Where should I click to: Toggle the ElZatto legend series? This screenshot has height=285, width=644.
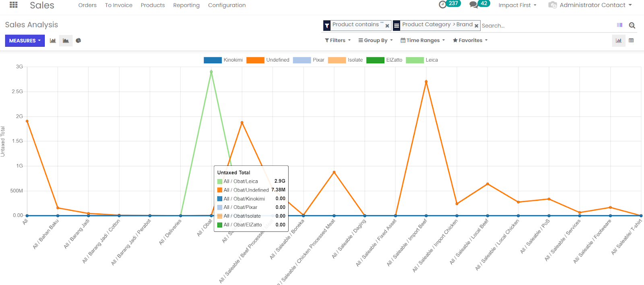coord(384,60)
